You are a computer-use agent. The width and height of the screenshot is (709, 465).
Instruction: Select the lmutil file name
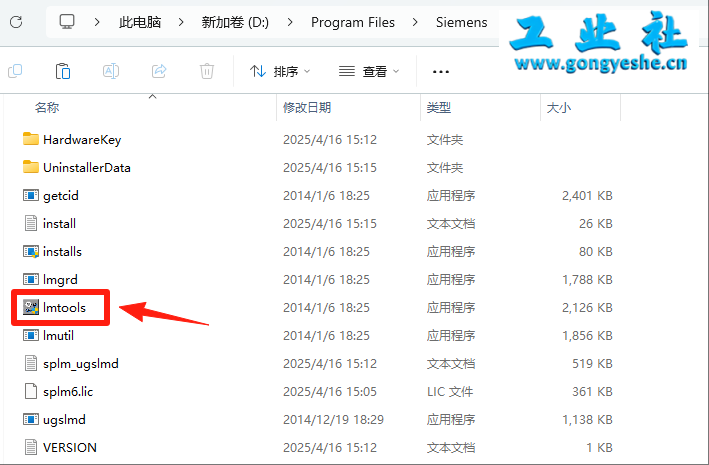click(58, 336)
